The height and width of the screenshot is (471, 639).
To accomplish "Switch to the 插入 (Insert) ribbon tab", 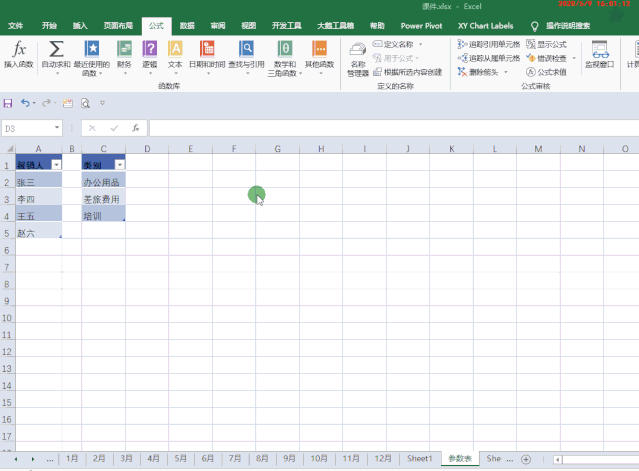I will pos(80,26).
